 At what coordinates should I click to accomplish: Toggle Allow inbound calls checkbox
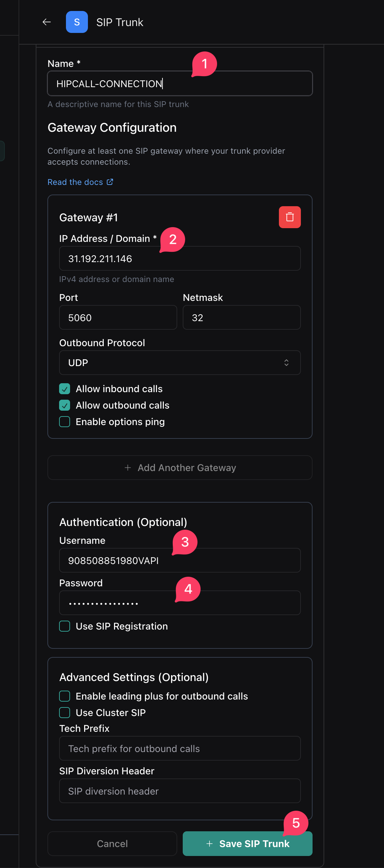[65, 389]
